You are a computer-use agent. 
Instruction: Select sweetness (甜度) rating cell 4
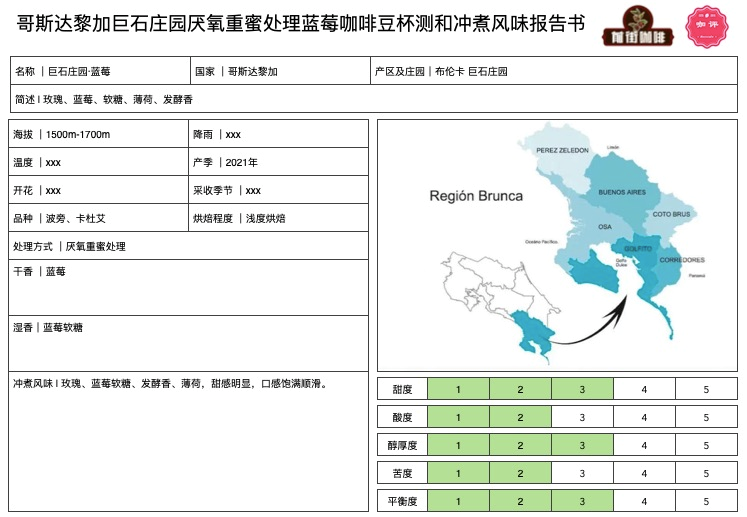644,389
